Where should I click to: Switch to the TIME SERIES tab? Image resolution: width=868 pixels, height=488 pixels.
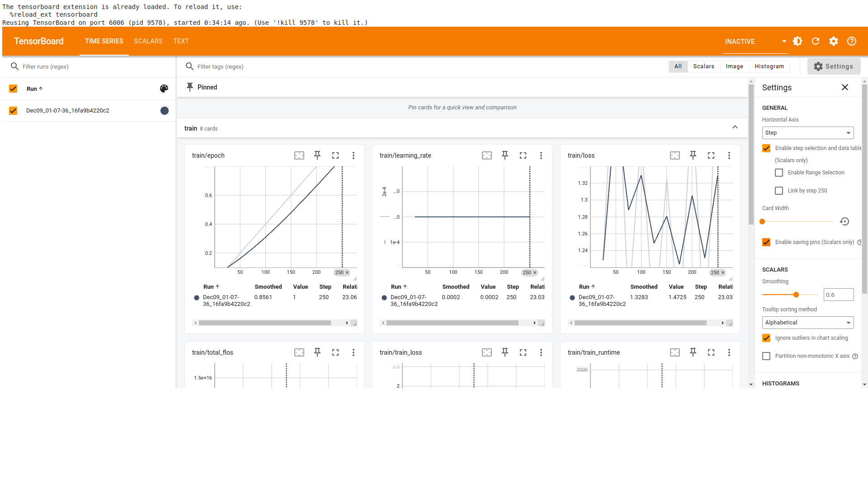(x=104, y=41)
